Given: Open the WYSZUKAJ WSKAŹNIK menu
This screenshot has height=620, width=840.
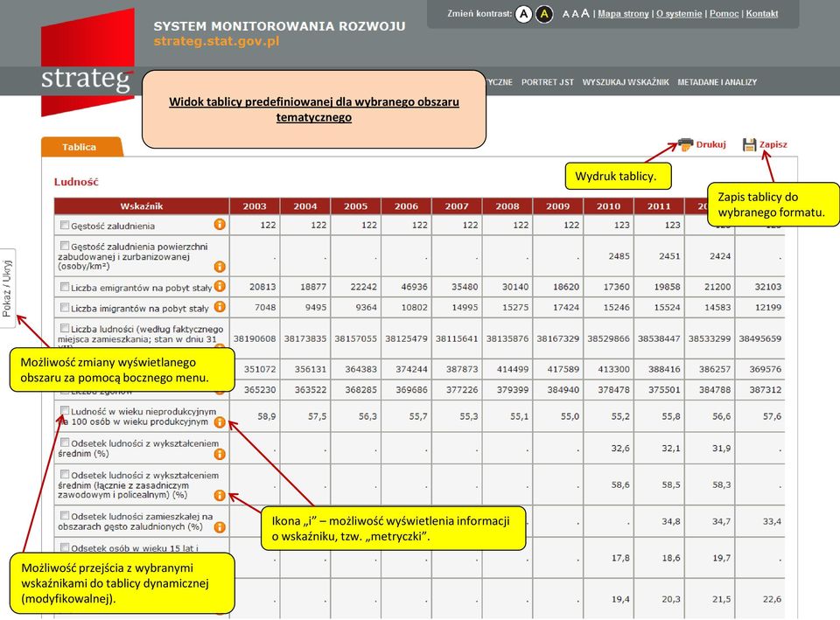Looking at the screenshot, I should click(x=626, y=82).
